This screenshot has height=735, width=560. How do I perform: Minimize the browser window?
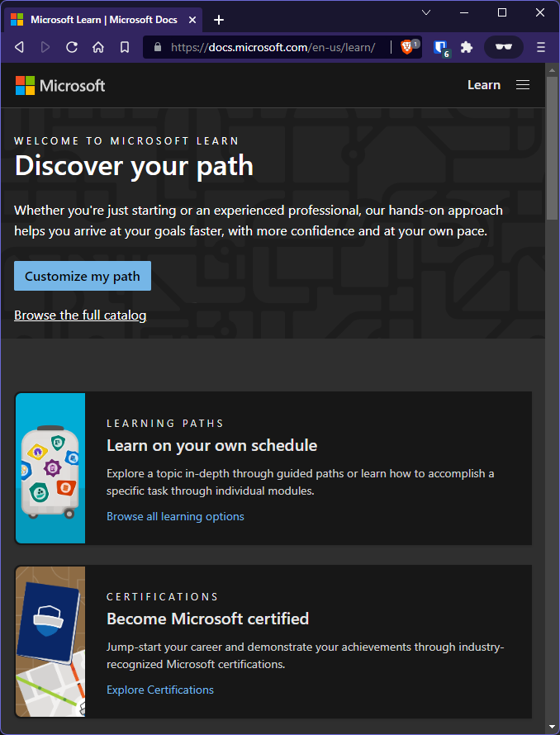click(464, 12)
